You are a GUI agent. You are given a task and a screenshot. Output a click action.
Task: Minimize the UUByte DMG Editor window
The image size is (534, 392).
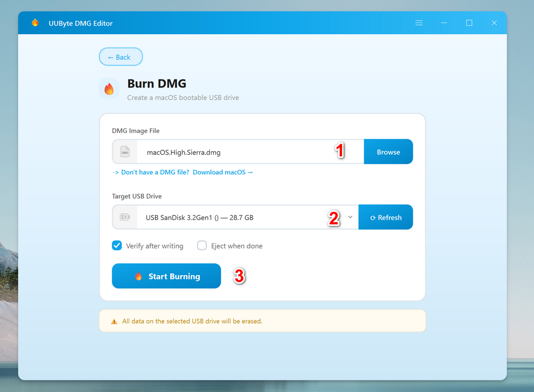tap(444, 23)
